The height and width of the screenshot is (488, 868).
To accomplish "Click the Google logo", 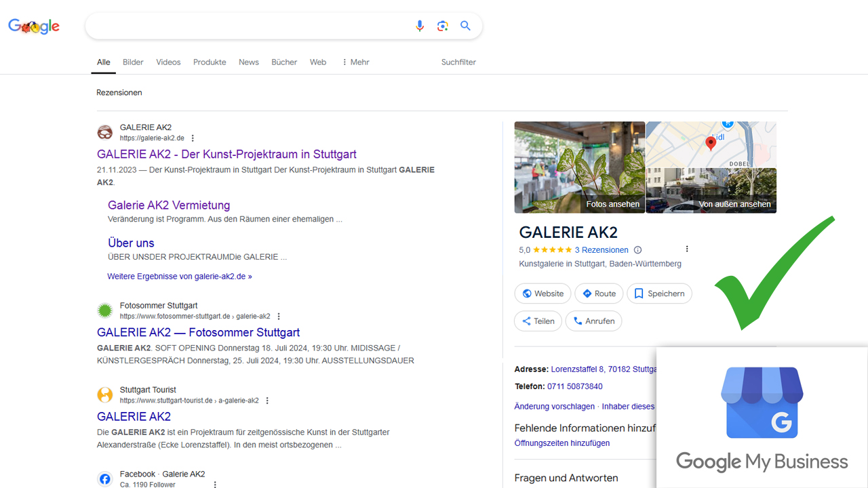I will [34, 26].
